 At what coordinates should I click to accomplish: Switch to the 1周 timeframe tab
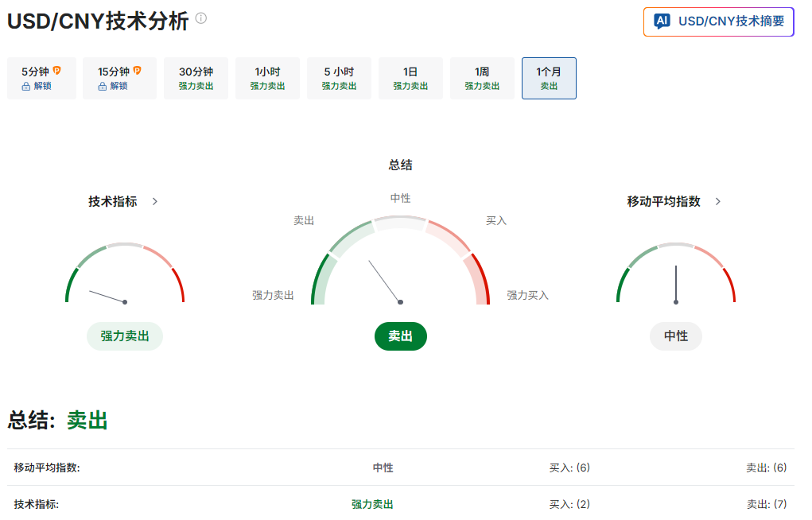pos(482,78)
